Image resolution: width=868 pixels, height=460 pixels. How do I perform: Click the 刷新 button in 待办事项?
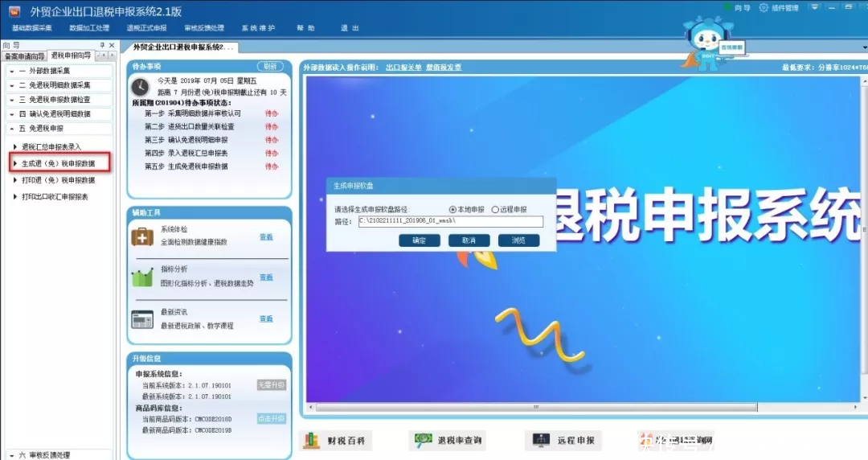(x=270, y=66)
